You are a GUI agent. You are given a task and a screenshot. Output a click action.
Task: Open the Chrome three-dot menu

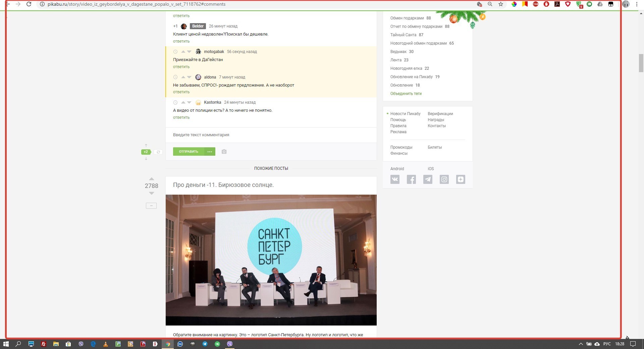pos(637,4)
